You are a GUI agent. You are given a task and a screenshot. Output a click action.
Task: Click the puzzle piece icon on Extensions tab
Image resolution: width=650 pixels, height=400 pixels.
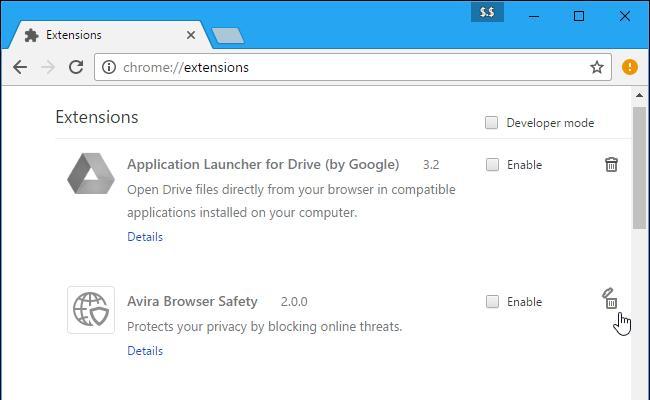[32, 35]
